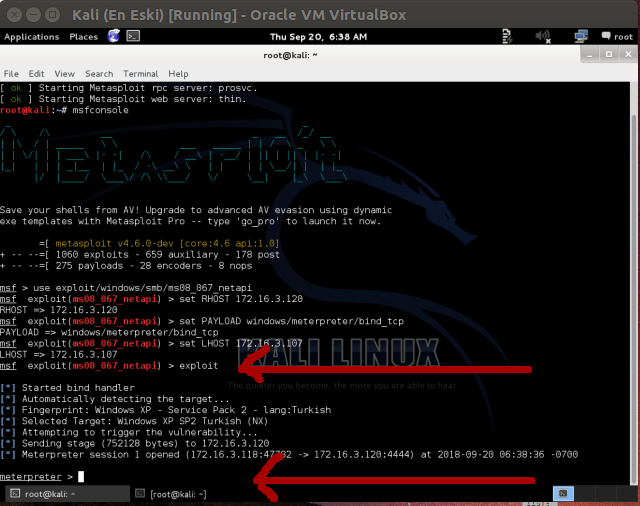
Task: Open the Search menu in the terminal
Action: (99, 74)
